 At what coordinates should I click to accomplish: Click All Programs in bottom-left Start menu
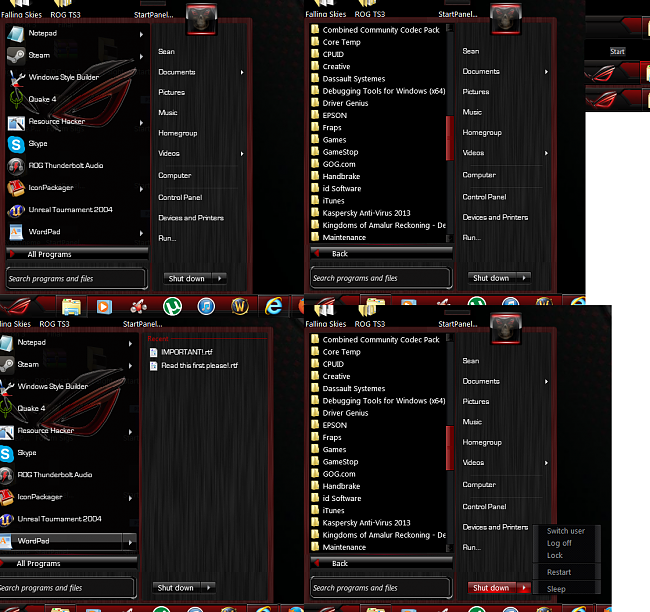click(x=68, y=563)
